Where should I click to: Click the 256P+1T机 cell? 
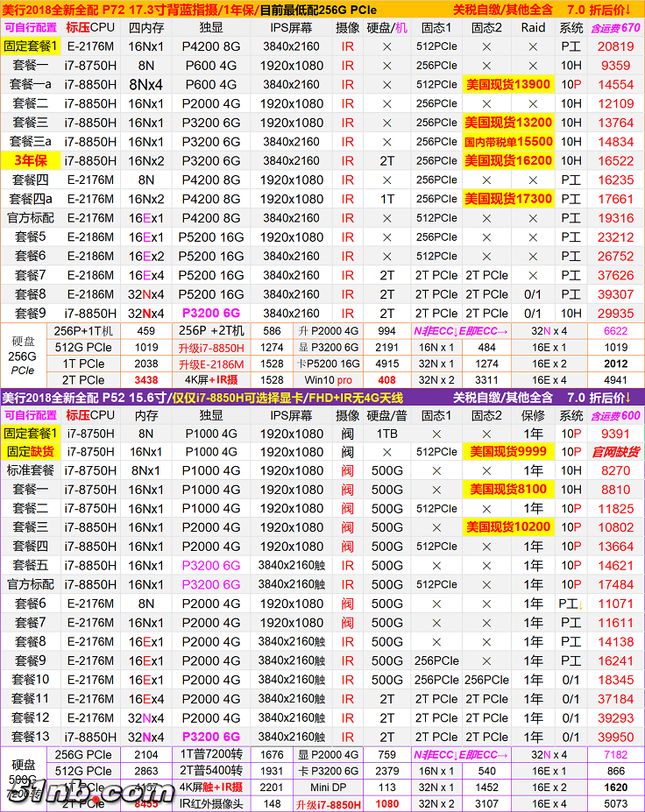83,331
